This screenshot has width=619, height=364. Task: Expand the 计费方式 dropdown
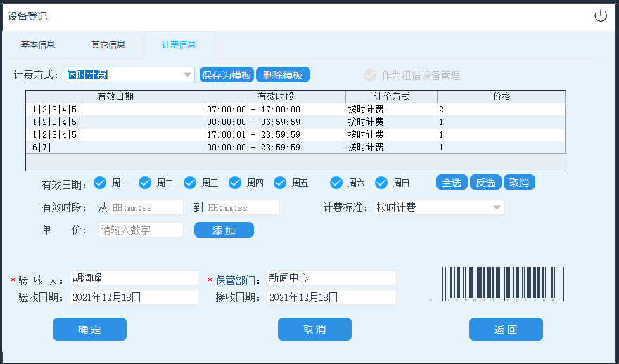[x=187, y=74]
